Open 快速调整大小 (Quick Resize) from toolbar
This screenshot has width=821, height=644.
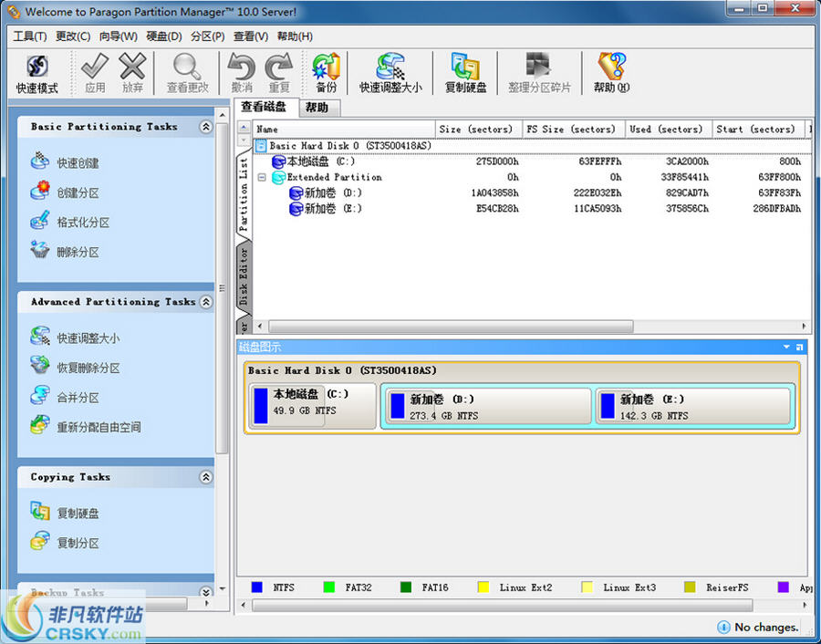click(391, 71)
